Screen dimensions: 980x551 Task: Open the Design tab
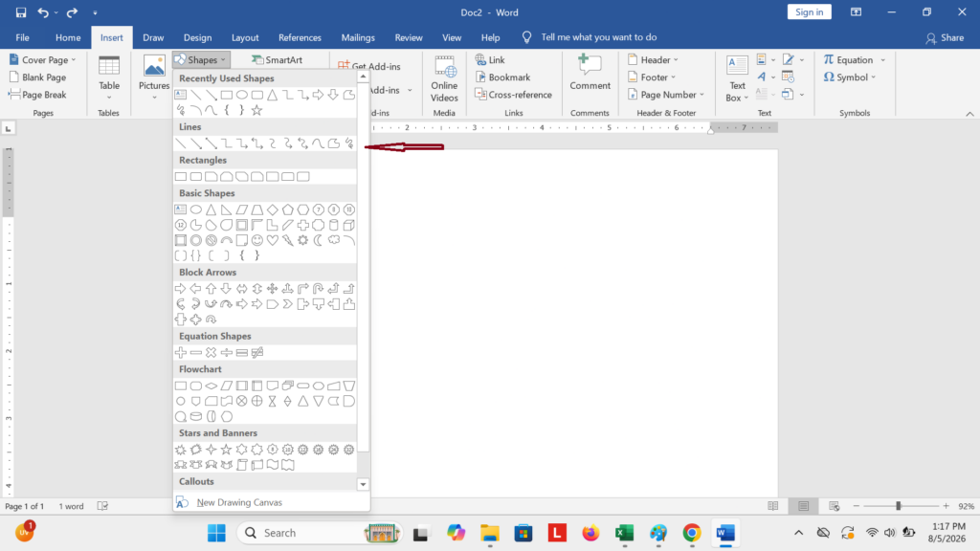[x=197, y=37]
